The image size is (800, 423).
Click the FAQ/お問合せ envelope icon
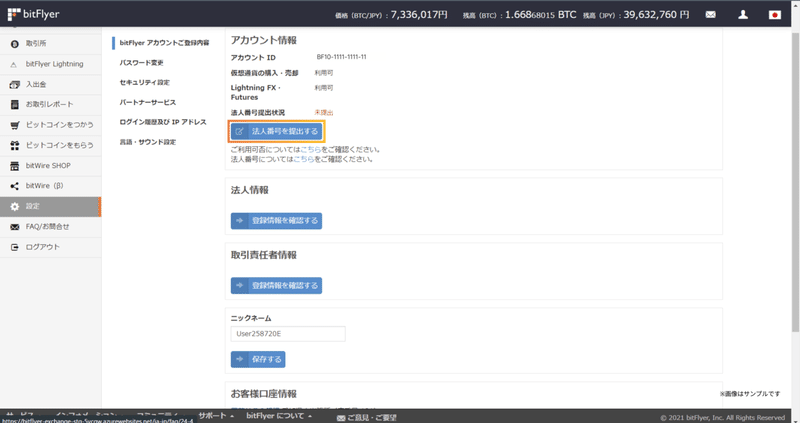pyautogui.click(x=14, y=227)
